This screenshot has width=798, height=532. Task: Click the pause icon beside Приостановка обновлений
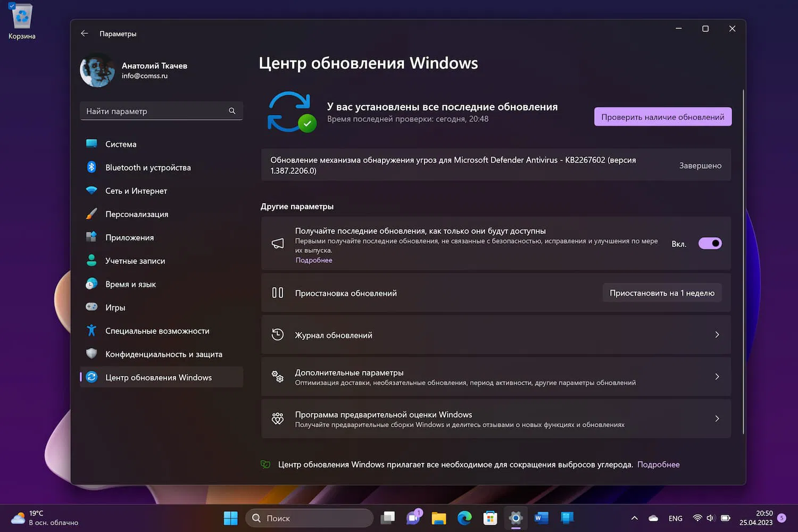click(278, 293)
